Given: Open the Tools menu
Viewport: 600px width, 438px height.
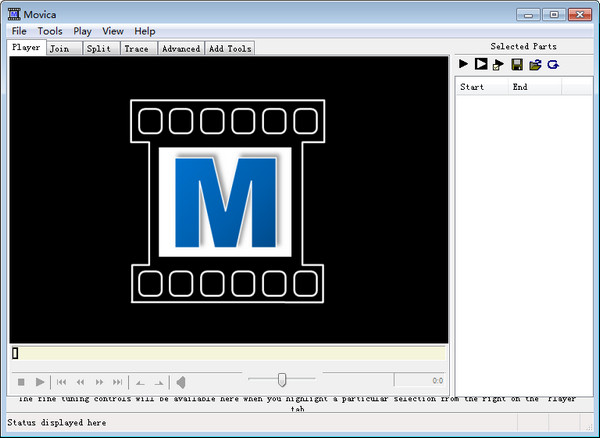Looking at the screenshot, I should coord(50,31).
